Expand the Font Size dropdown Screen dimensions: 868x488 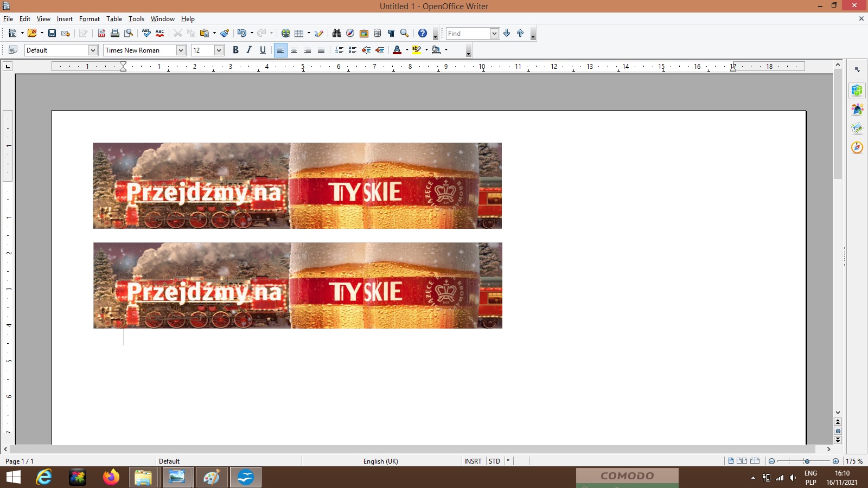[219, 50]
